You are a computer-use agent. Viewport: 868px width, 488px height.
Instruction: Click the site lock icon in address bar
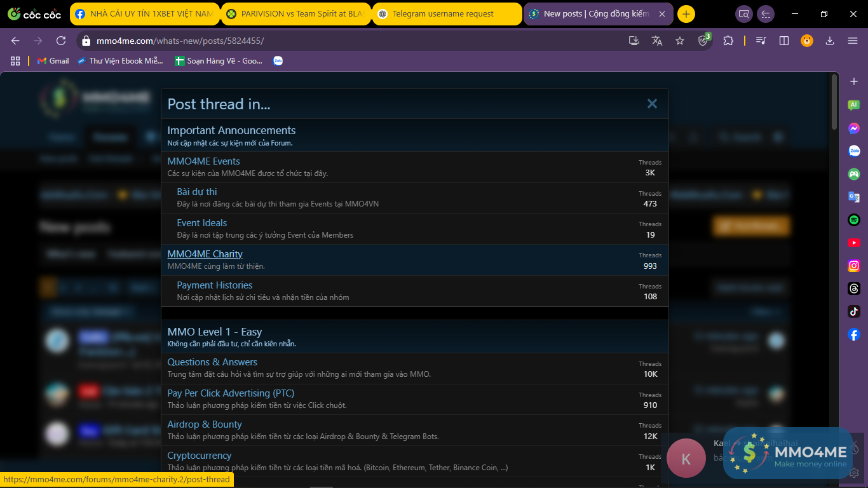pos(86,41)
